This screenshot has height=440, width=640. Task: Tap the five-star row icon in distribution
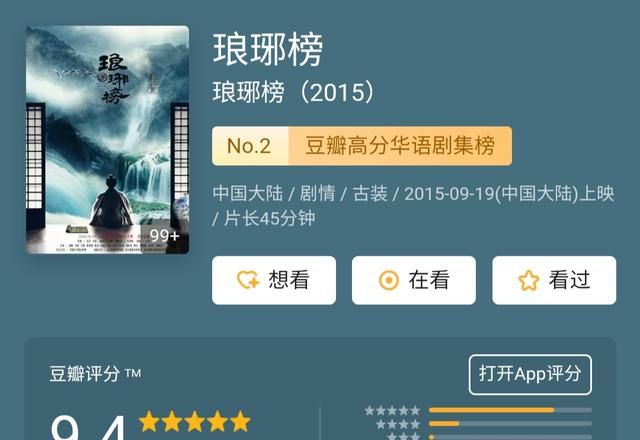click(x=392, y=410)
